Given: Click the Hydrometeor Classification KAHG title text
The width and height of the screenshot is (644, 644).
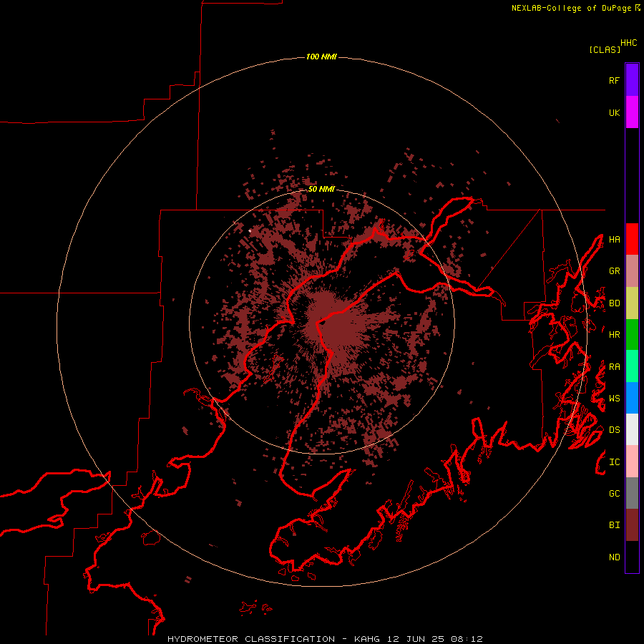Looking at the screenshot, I should click(325, 639).
